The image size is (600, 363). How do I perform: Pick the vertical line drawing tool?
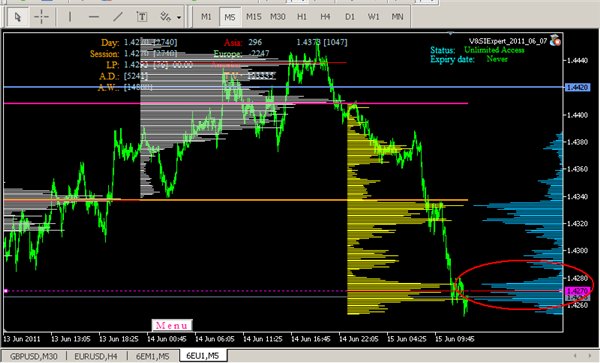tap(70, 17)
